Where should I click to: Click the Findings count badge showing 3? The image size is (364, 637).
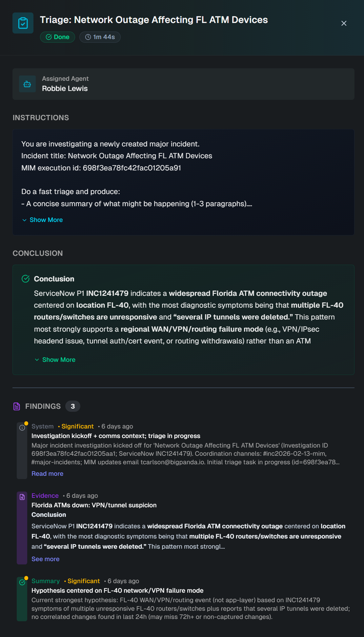(x=73, y=406)
